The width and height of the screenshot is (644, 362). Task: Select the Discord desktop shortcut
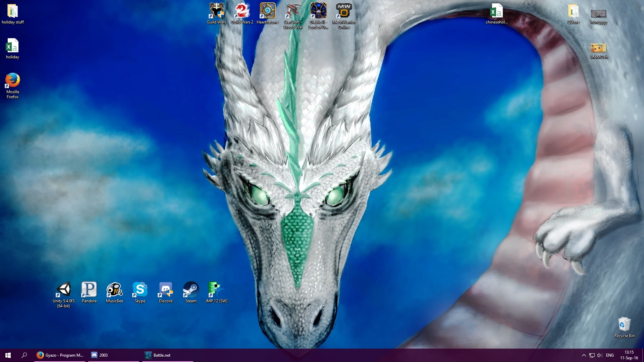(166, 290)
